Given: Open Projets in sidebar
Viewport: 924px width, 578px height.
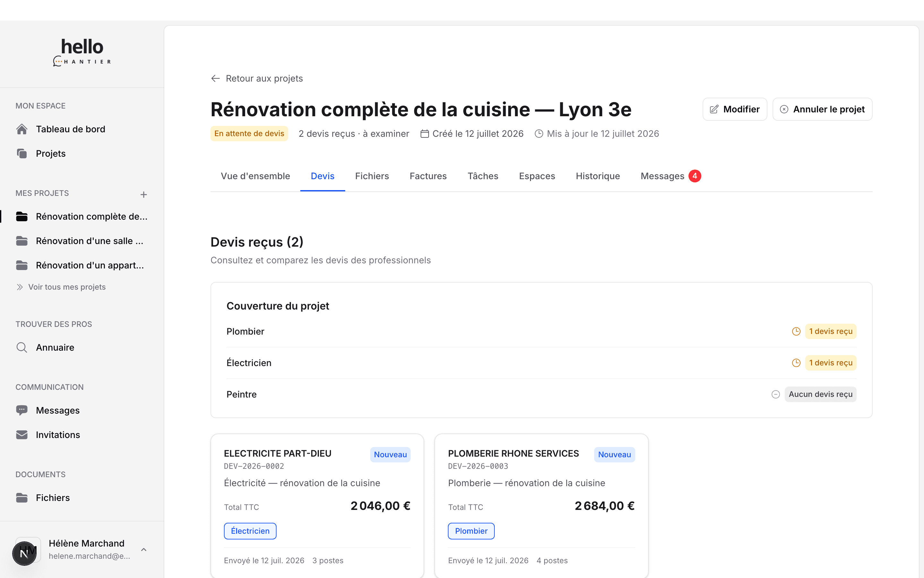Looking at the screenshot, I should click(82, 154).
